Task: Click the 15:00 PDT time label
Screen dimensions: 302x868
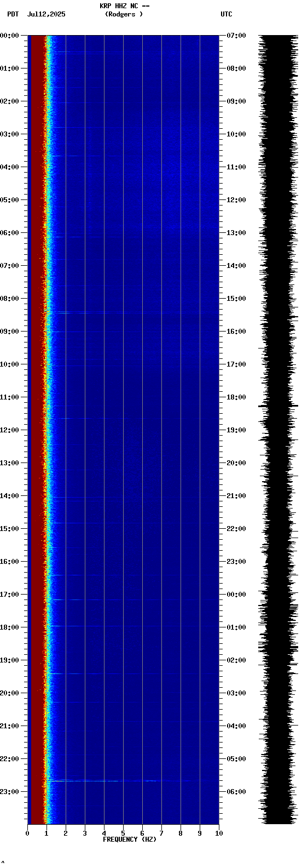Action: (x=9, y=529)
